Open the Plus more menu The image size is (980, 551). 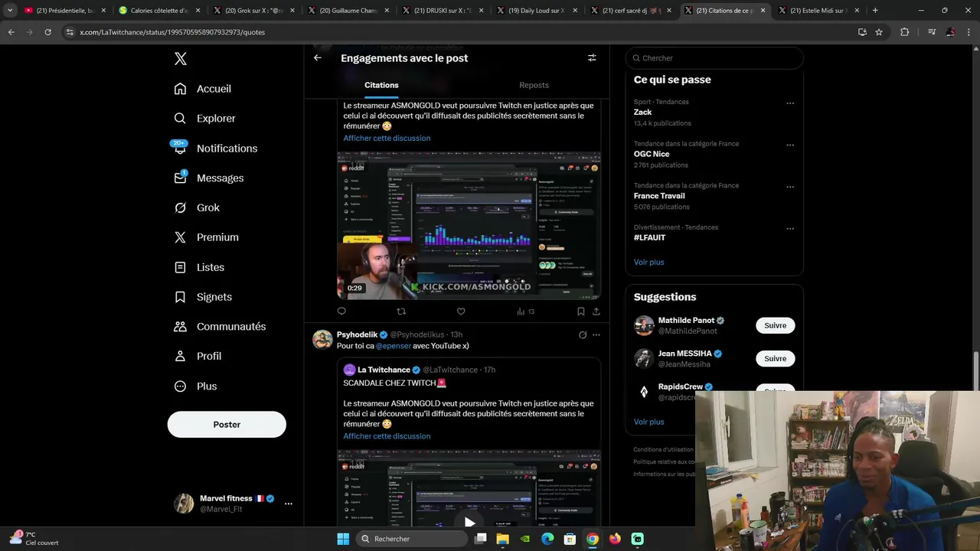click(195, 386)
